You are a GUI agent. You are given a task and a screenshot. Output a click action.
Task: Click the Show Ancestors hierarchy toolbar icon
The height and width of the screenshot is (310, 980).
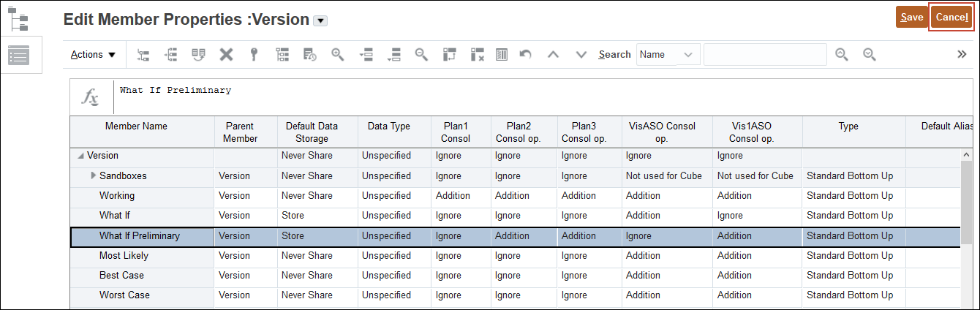click(282, 54)
